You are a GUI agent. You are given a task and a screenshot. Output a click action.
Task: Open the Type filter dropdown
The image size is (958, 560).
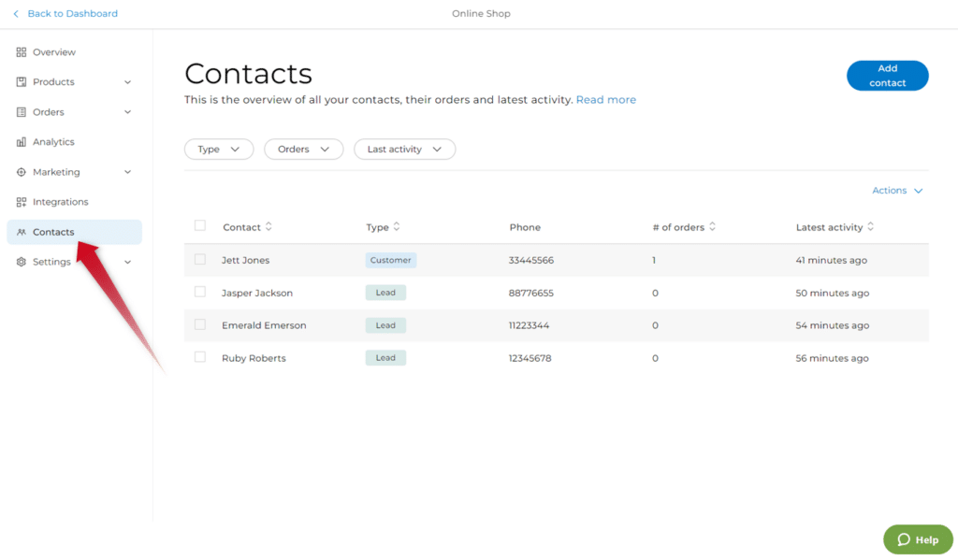219,150
